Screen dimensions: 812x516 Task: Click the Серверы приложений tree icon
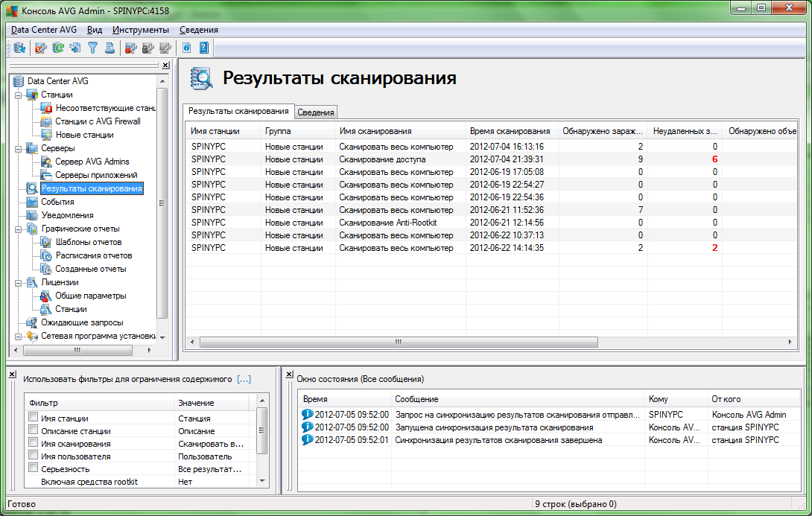tap(47, 176)
